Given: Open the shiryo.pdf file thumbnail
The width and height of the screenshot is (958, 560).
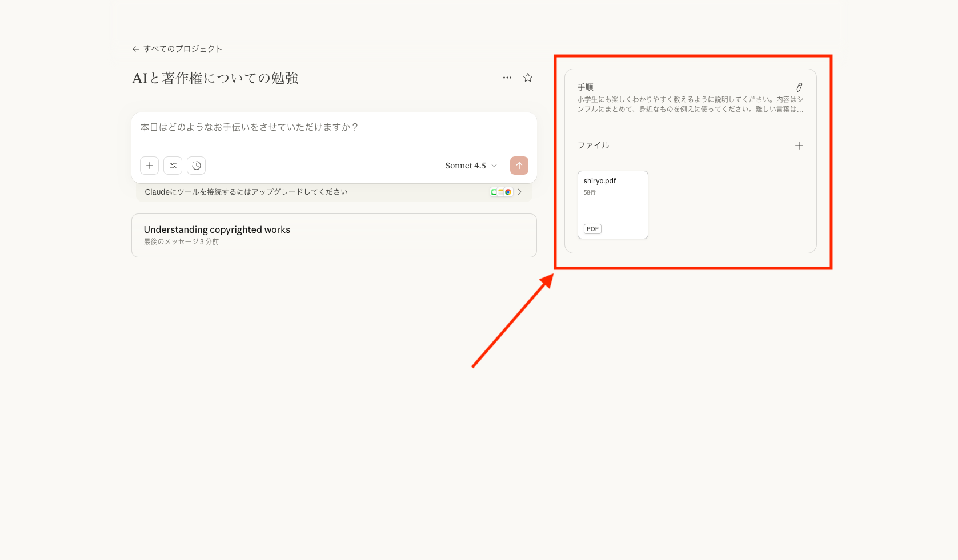Looking at the screenshot, I should tap(612, 204).
